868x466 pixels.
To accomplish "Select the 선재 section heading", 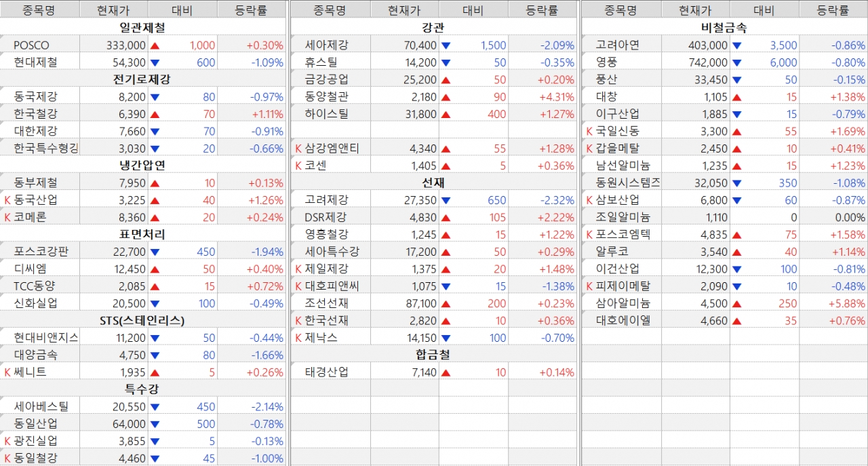I will coord(433,182).
